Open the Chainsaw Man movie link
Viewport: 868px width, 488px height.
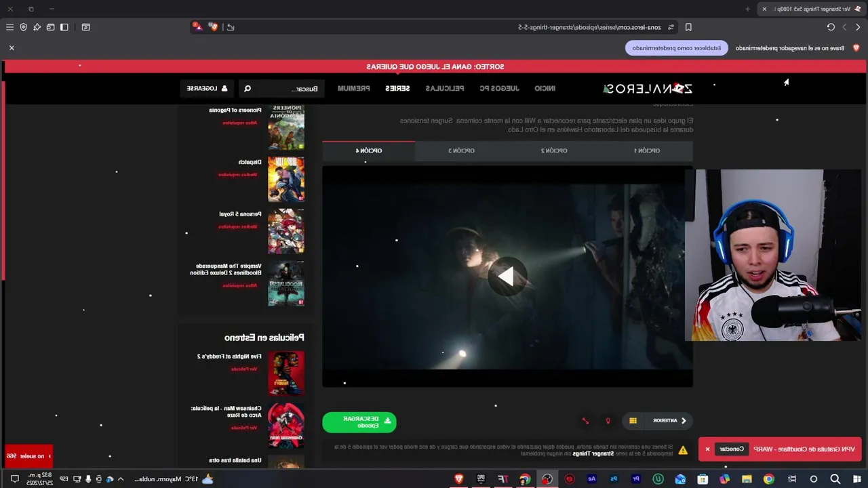pyautogui.click(x=226, y=411)
